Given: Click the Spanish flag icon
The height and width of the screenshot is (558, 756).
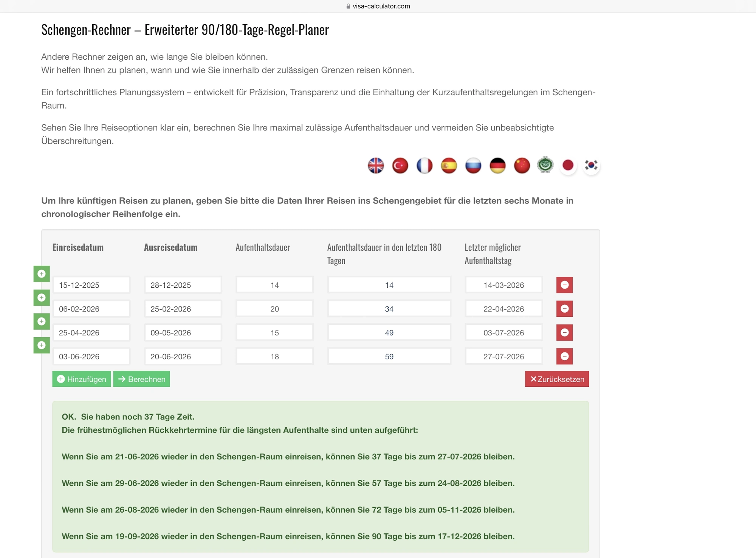Looking at the screenshot, I should coord(449,166).
